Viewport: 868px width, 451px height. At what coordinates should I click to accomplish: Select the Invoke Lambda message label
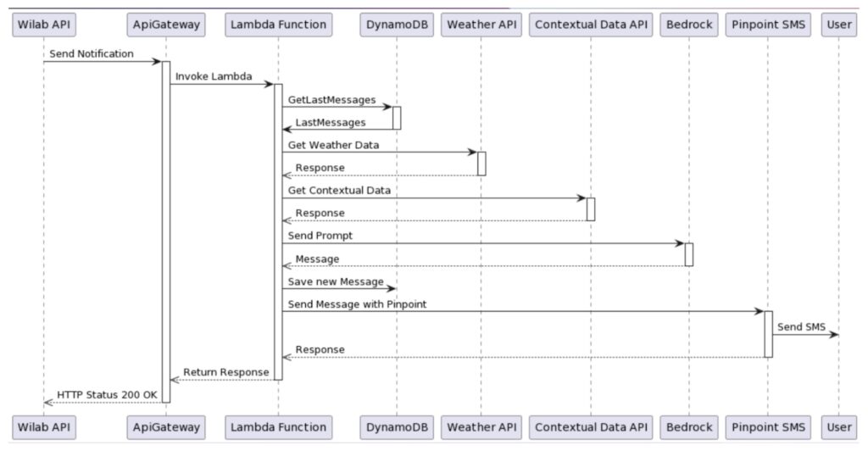[x=214, y=76]
